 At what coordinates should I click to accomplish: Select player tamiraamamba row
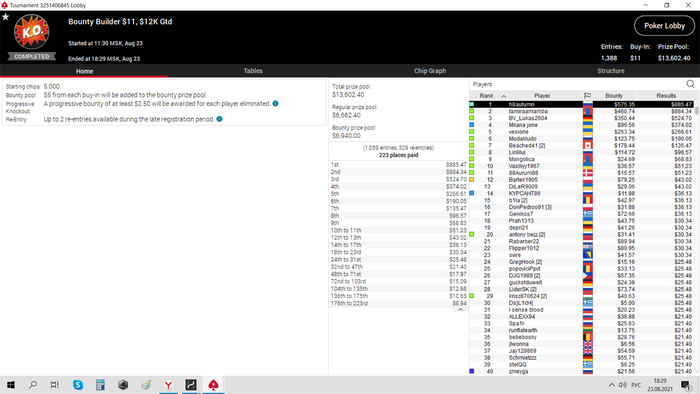[582, 111]
